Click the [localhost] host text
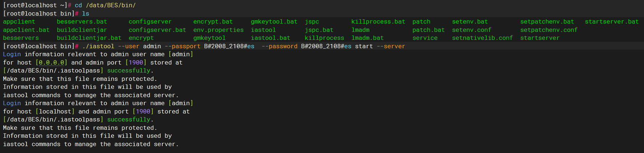The height and width of the screenshot is (153, 644). click(x=55, y=112)
